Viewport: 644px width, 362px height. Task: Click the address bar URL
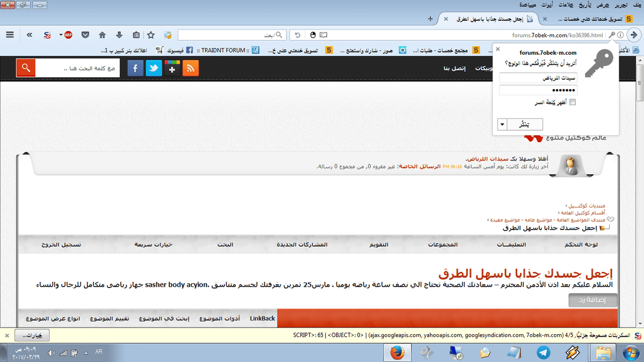[x=558, y=35]
